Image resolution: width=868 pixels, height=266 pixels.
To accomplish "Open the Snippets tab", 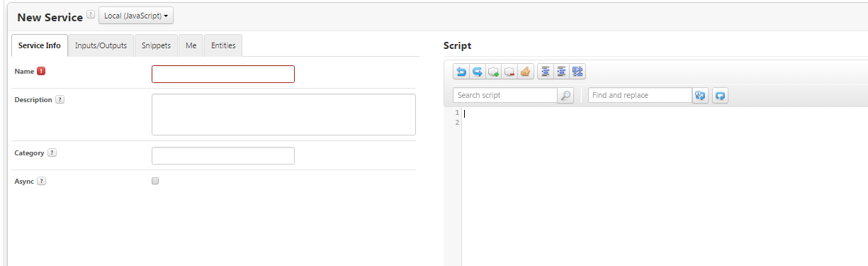I will pos(156,45).
